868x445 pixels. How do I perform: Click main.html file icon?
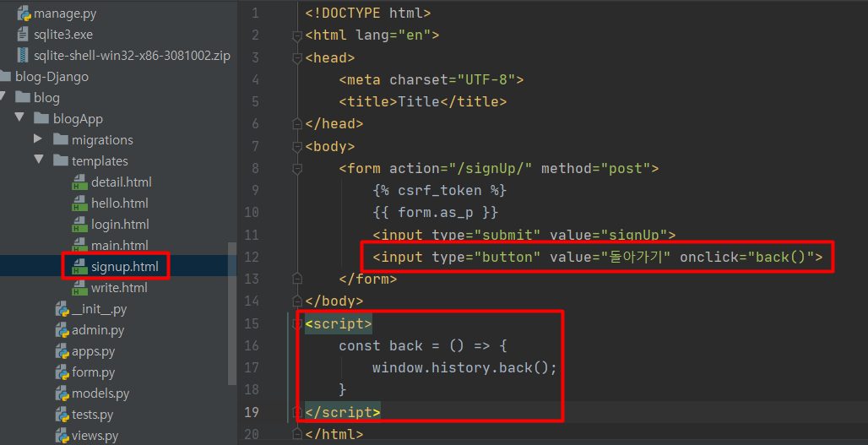[79, 245]
